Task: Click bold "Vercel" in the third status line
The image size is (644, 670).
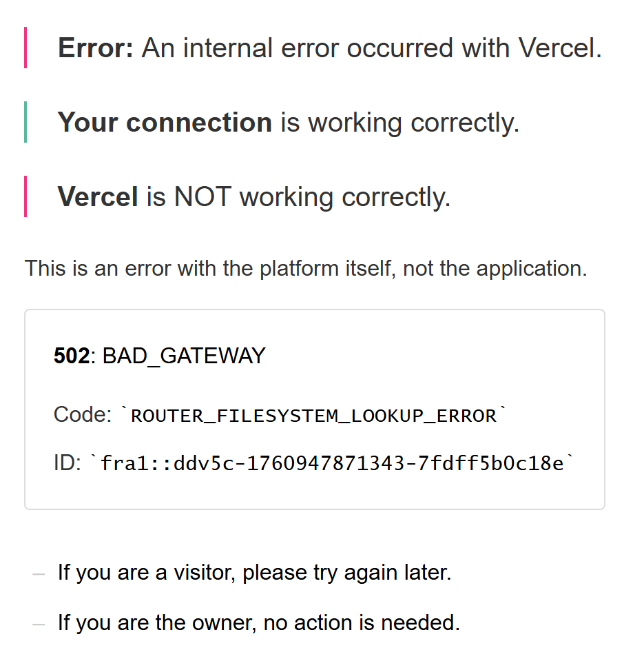Action: click(x=98, y=197)
